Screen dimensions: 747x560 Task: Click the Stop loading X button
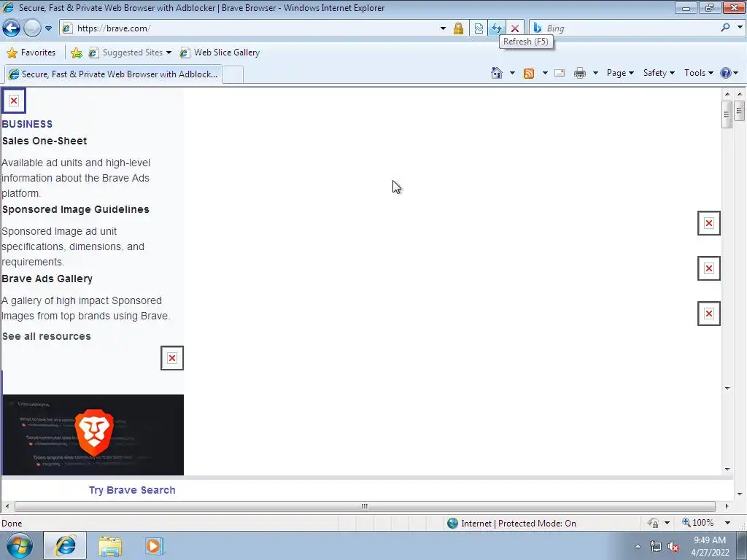click(x=515, y=28)
